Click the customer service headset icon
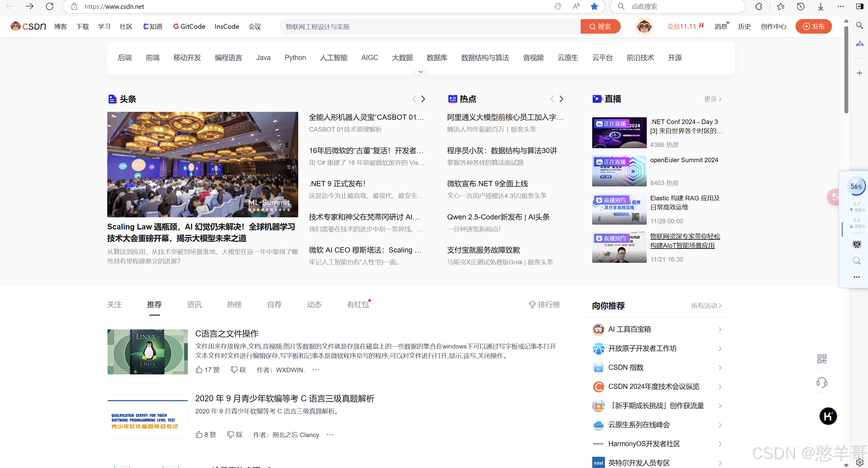 click(822, 383)
